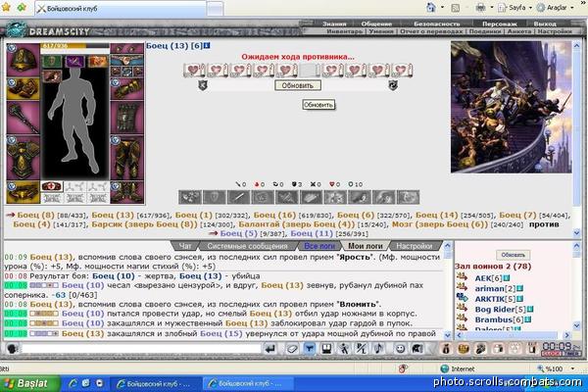Open the chat Настройки tab
This screenshot has height=392, width=588.
click(x=415, y=246)
